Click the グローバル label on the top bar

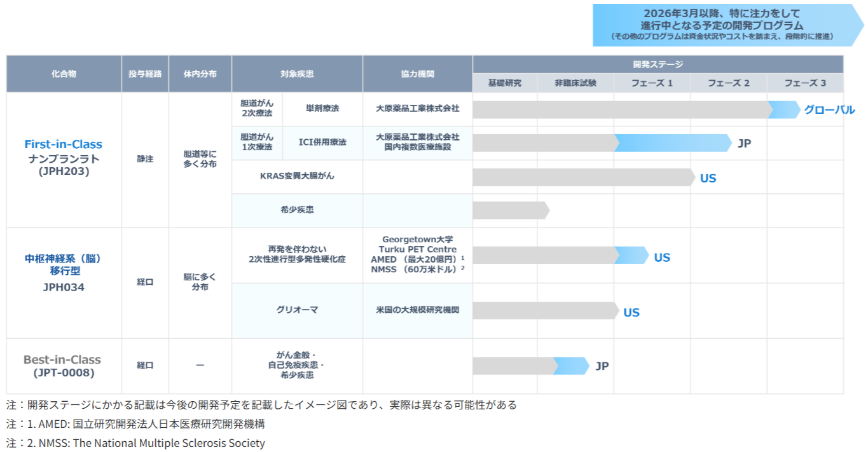pyautogui.click(x=829, y=109)
